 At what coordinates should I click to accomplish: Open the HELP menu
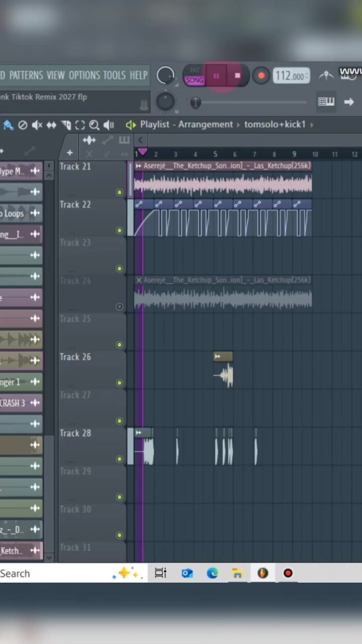coord(138,75)
